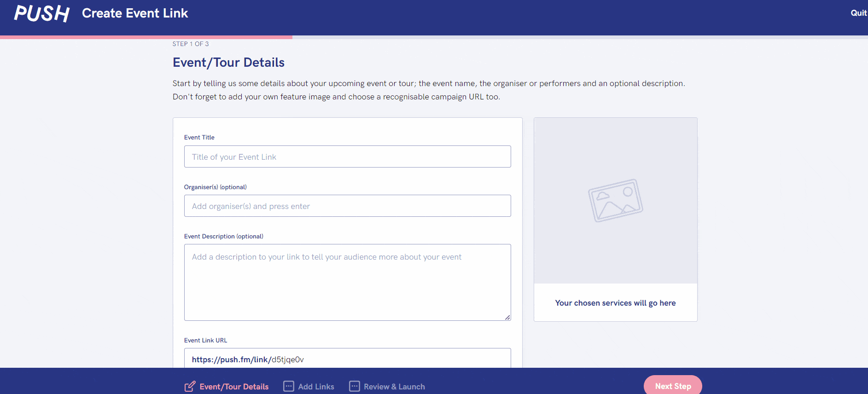
Task: Edit the Event Link URL field
Action: coord(348,358)
